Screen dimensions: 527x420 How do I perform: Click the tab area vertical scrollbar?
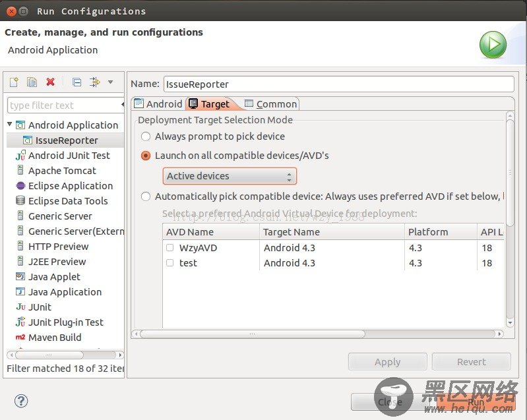(510, 173)
